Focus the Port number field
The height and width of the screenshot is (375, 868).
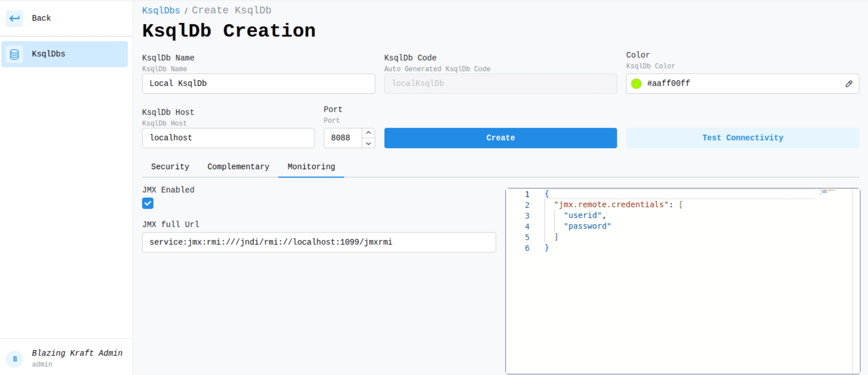343,138
